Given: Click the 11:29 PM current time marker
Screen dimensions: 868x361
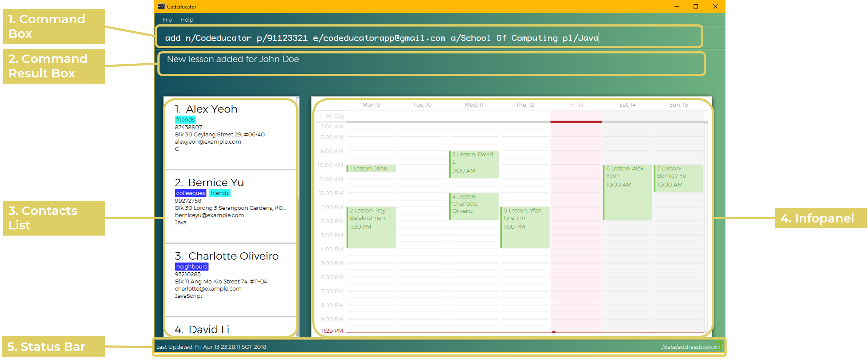Looking at the screenshot, I should tap(331, 331).
